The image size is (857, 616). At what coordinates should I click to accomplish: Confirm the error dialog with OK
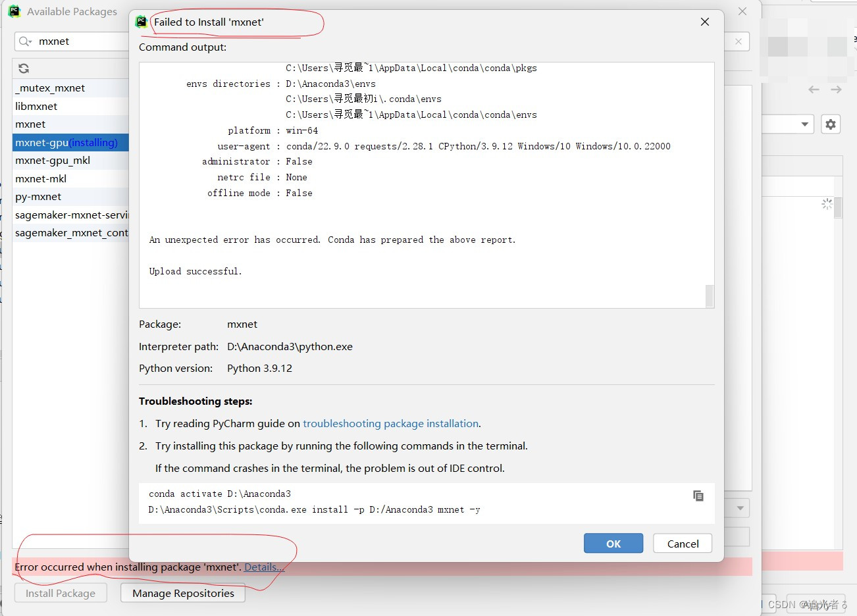pyautogui.click(x=613, y=543)
